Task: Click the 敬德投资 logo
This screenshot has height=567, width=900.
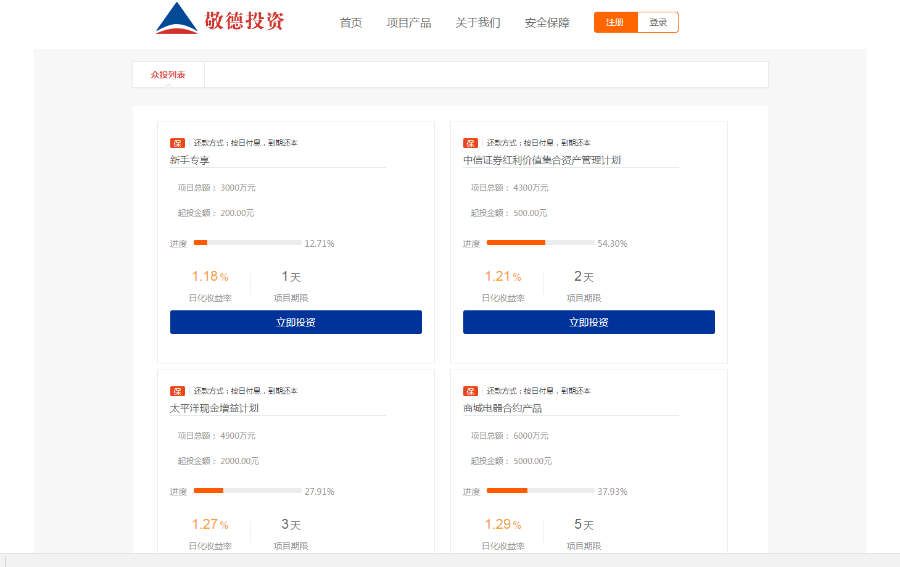Action: tap(220, 20)
